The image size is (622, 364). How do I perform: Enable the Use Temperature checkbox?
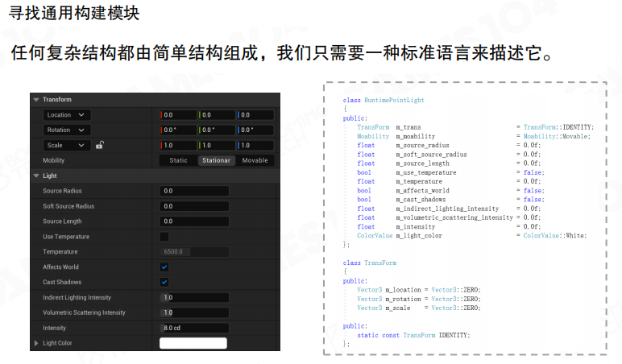(164, 237)
